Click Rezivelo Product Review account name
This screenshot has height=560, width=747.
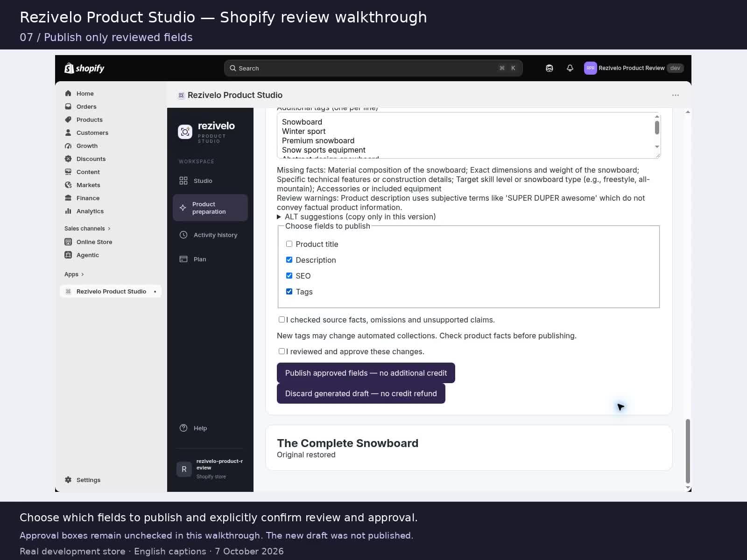tap(631, 68)
